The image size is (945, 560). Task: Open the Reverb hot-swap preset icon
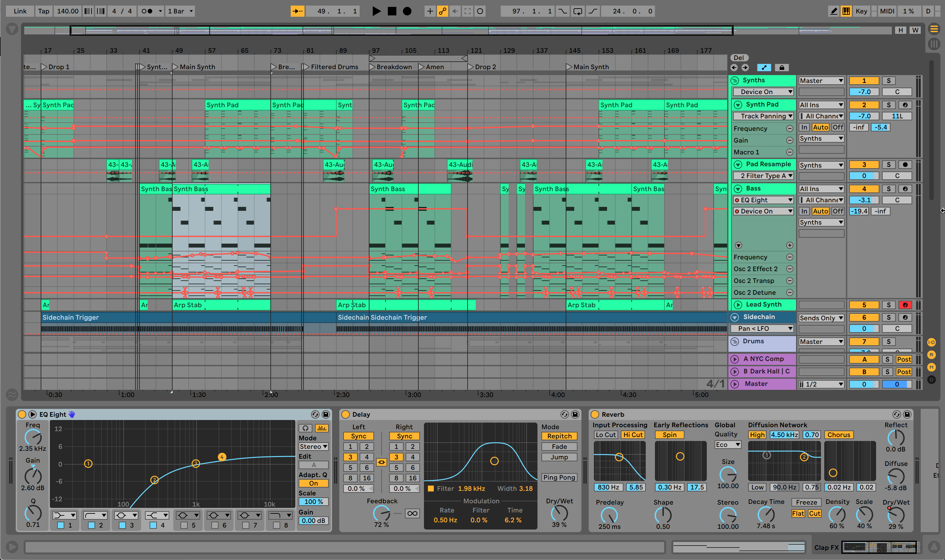coord(896,414)
